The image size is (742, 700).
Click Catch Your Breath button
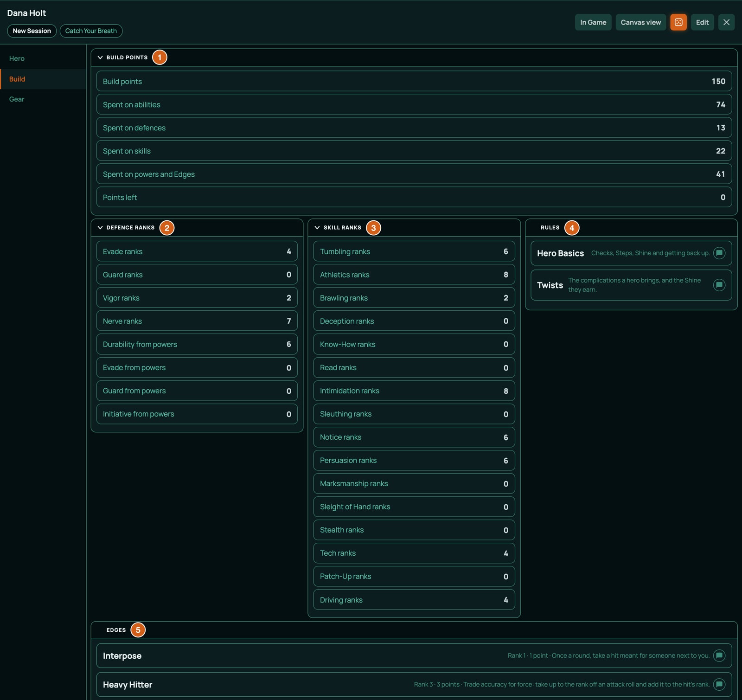91,31
